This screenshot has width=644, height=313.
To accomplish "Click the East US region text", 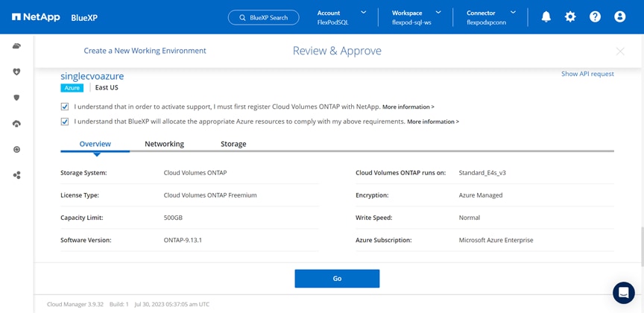I will pyautogui.click(x=107, y=88).
